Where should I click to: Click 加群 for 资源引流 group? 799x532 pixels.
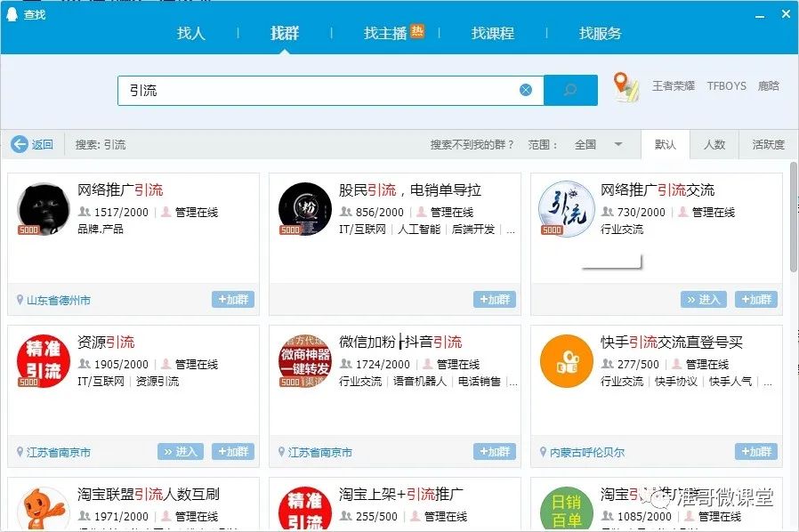tap(233, 451)
